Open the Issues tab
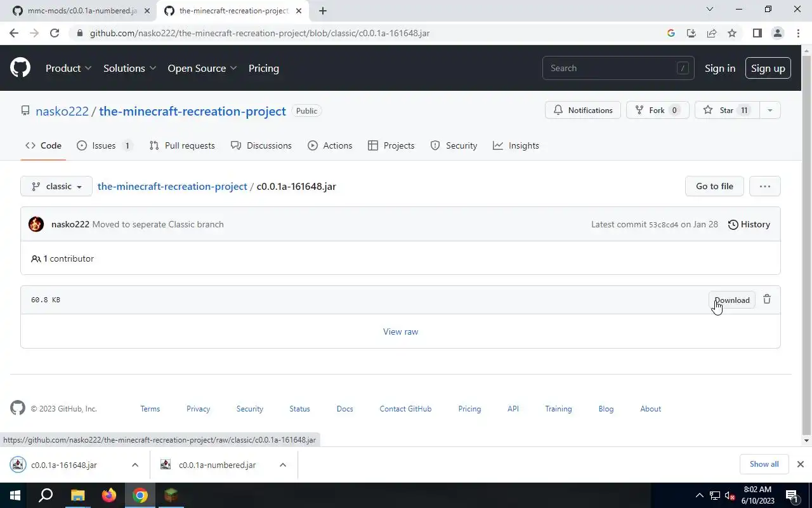This screenshot has width=812, height=508. (103, 145)
